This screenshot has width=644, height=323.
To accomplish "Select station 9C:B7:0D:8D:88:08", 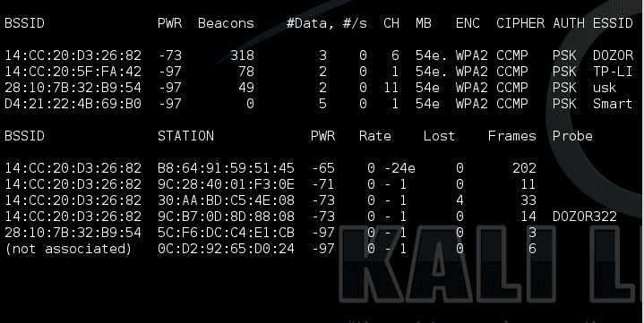I will 226,217.
